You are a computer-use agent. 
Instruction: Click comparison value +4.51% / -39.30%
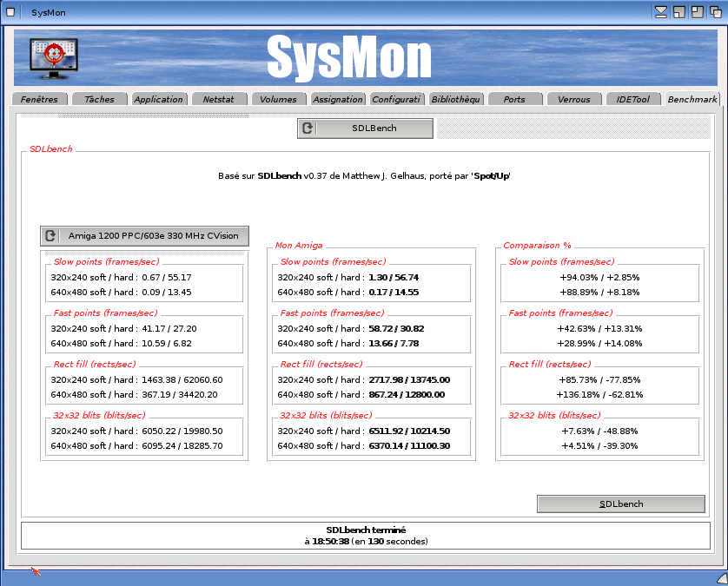coord(599,446)
